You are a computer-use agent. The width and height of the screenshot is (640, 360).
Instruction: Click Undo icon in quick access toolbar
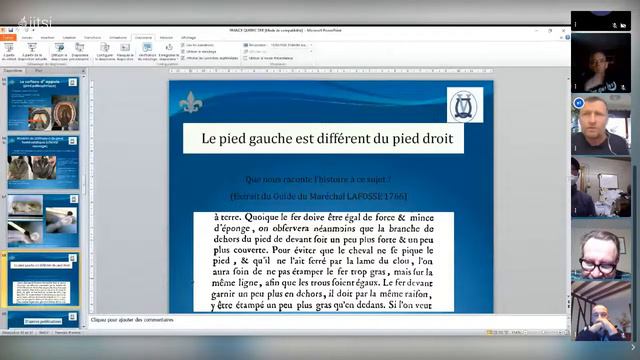coord(18,30)
